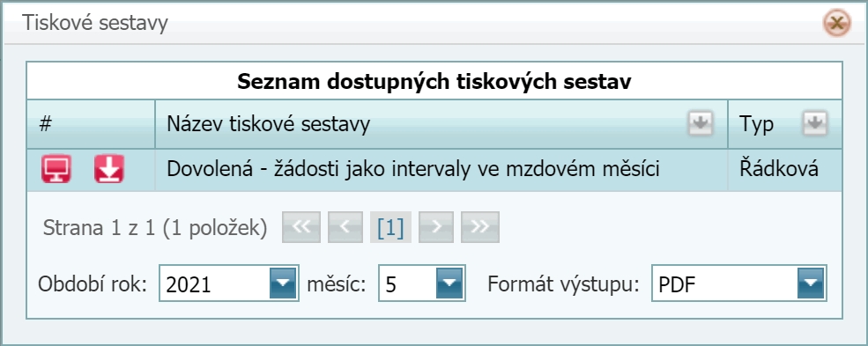The width and height of the screenshot is (868, 346).
Task: Sort by the Typ column header
Action: (x=757, y=126)
